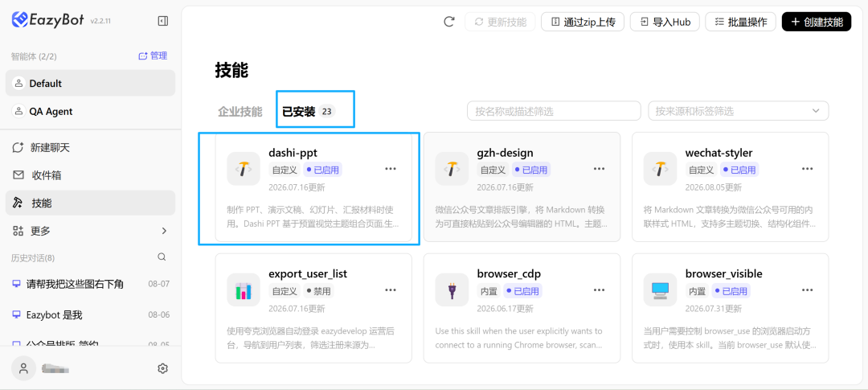868x390 pixels.
Task: Open the settings gear icon
Action: (162, 368)
